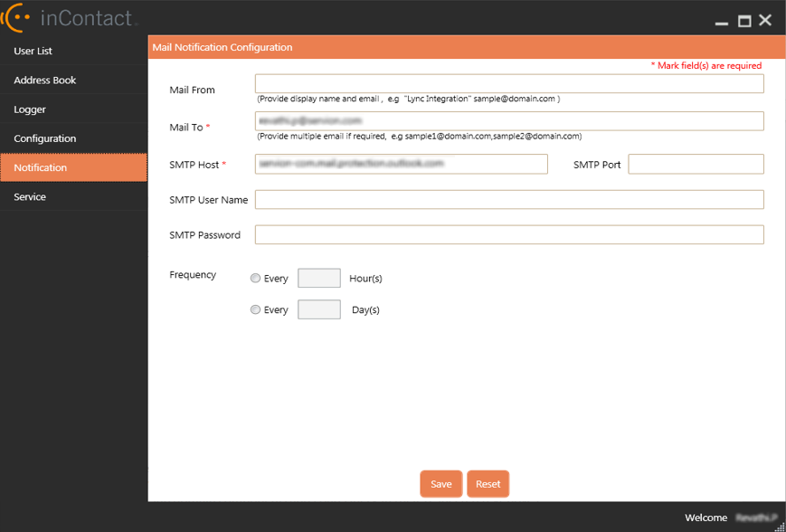Click the SMTP Host label
Image resolution: width=786 pixels, height=532 pixels.
point(194,165)
